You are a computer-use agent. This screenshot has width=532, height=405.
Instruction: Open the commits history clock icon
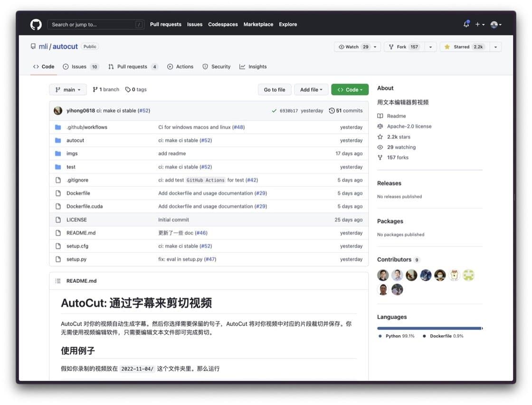point(332,111)
